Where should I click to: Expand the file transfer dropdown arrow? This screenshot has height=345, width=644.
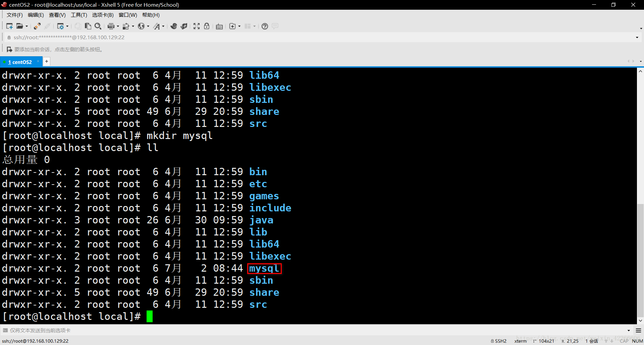133,26
